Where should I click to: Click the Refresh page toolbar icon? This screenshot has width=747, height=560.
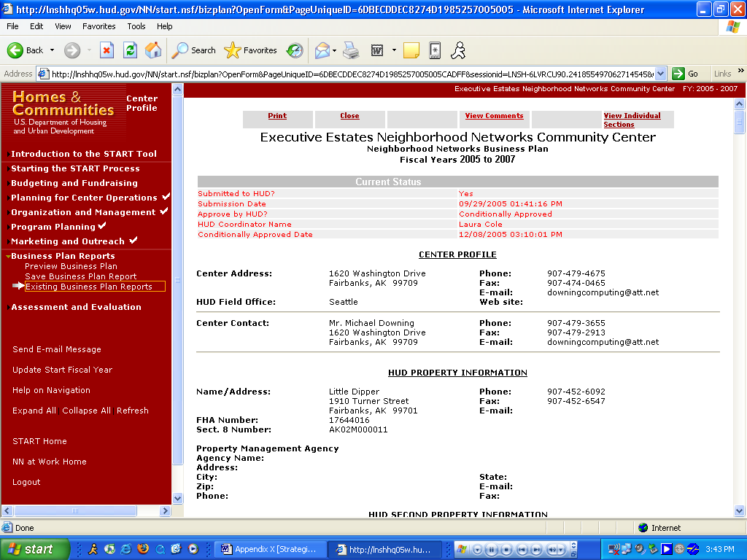130,50
